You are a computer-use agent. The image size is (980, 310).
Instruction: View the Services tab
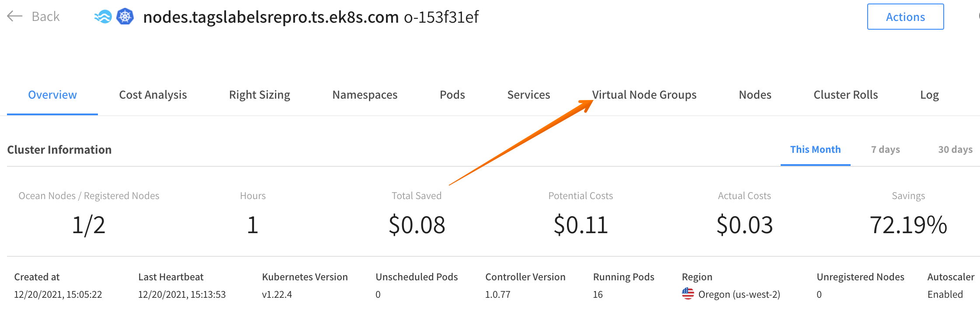click(x=528, y=95)
